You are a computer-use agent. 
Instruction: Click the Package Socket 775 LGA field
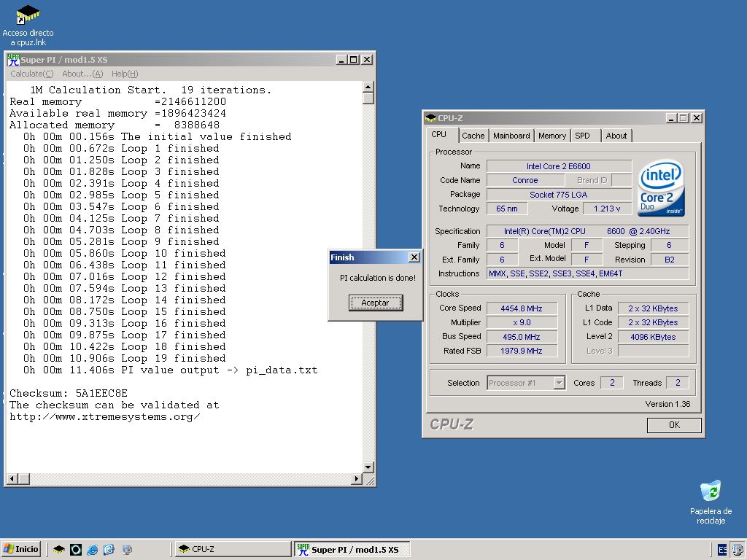point(559,194)
